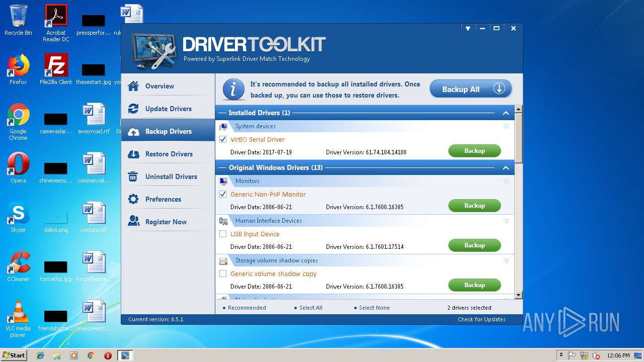Click the Update Drivers refresh icon
Image resolution: width=644 pixels, height=362 pixels.
[x=133, y=109]
